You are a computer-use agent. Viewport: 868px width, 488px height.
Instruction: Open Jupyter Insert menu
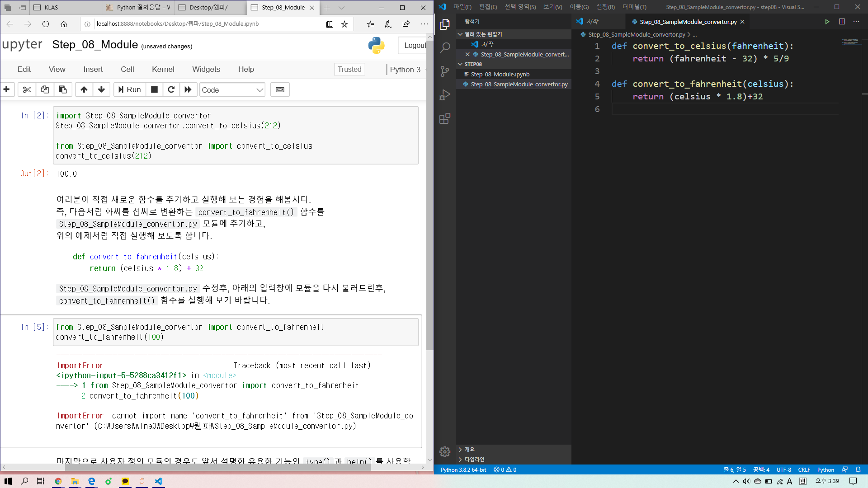(x=93, y=69)
